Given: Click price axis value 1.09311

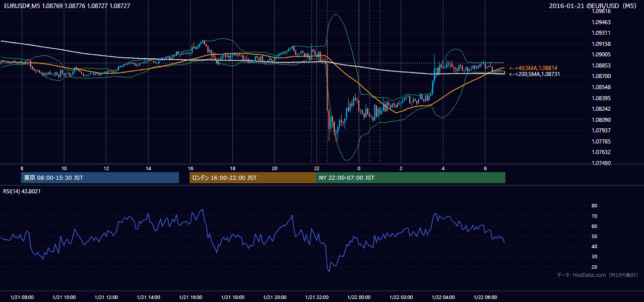Looking at the screenshot, I should tap(601, 33).
